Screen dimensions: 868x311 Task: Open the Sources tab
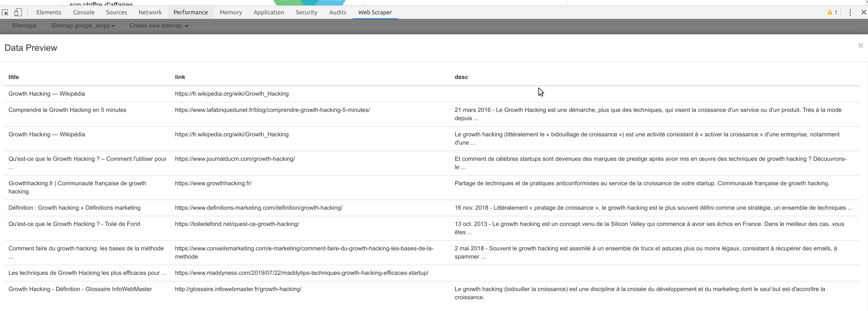pos(116,12)
